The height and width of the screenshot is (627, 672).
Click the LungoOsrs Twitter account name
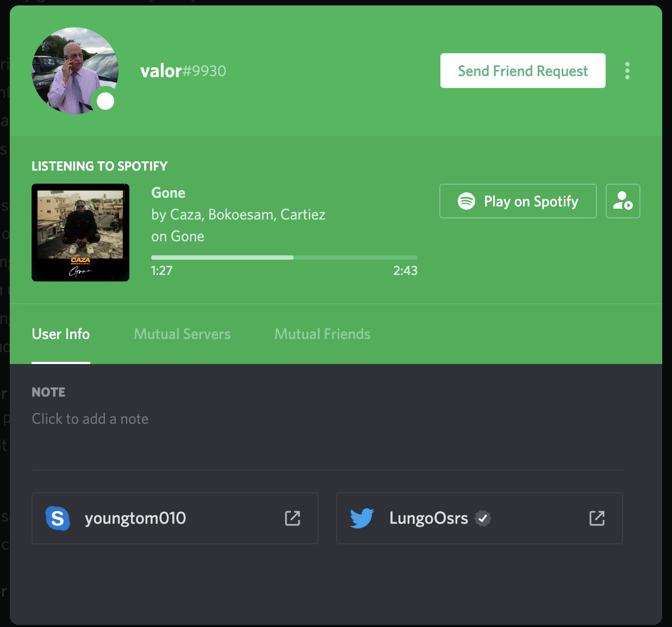(428, 518)
